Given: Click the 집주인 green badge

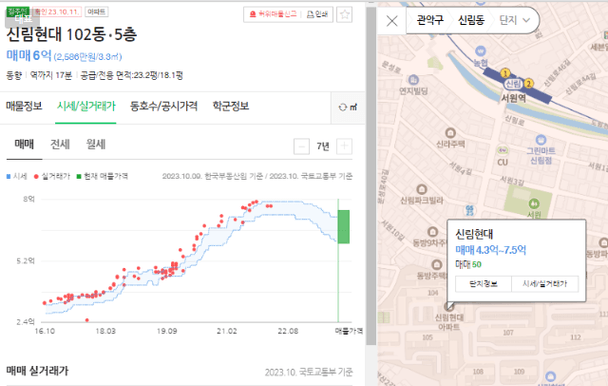Looking at the screenshot, I should point(18,11).
